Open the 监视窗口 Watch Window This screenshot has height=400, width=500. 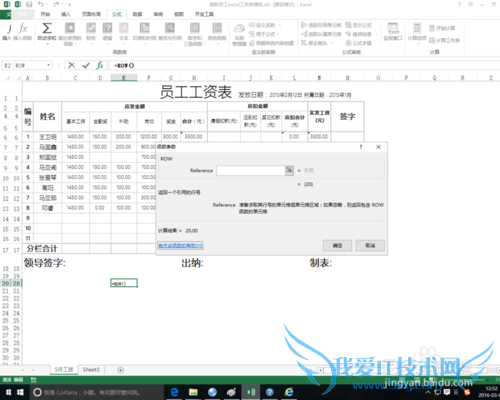(393, 32)
